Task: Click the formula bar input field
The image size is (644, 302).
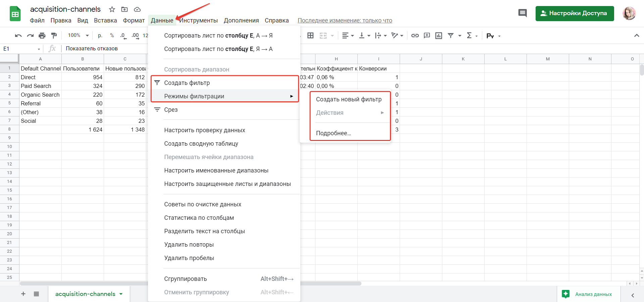Action: point(104,49)
